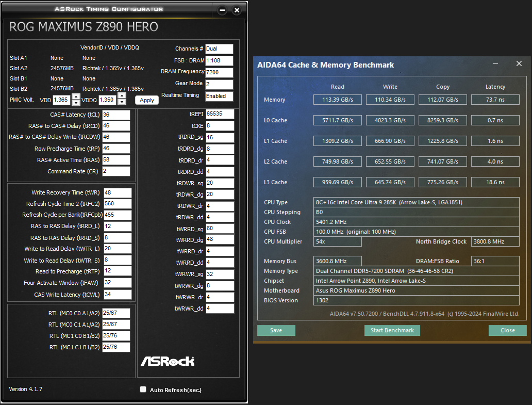Click the Save button in AIDA64
This screenshot has width=532, height=405.
[276, 330]
